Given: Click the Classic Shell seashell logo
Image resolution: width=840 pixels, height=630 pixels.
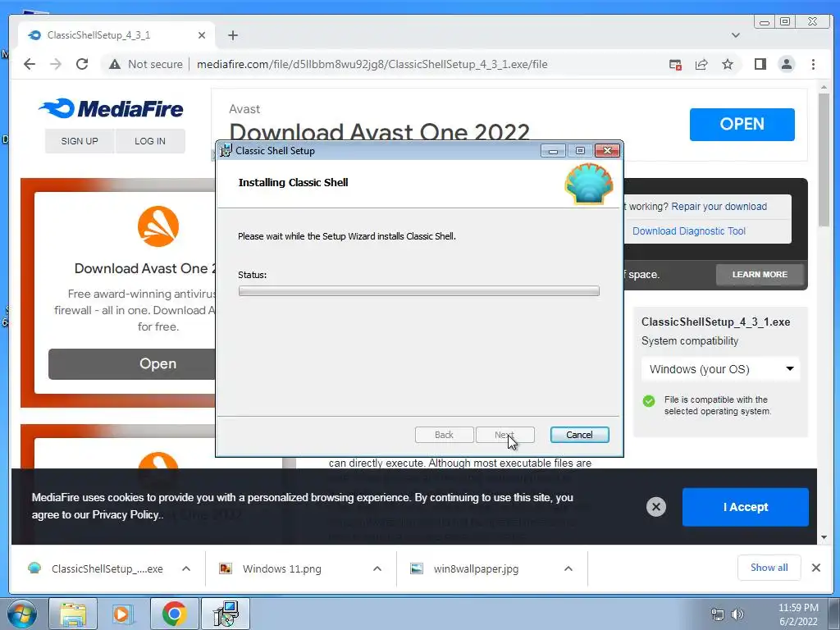Looking at the screenshot, I should pyautogui.click(x=589, y=185).
